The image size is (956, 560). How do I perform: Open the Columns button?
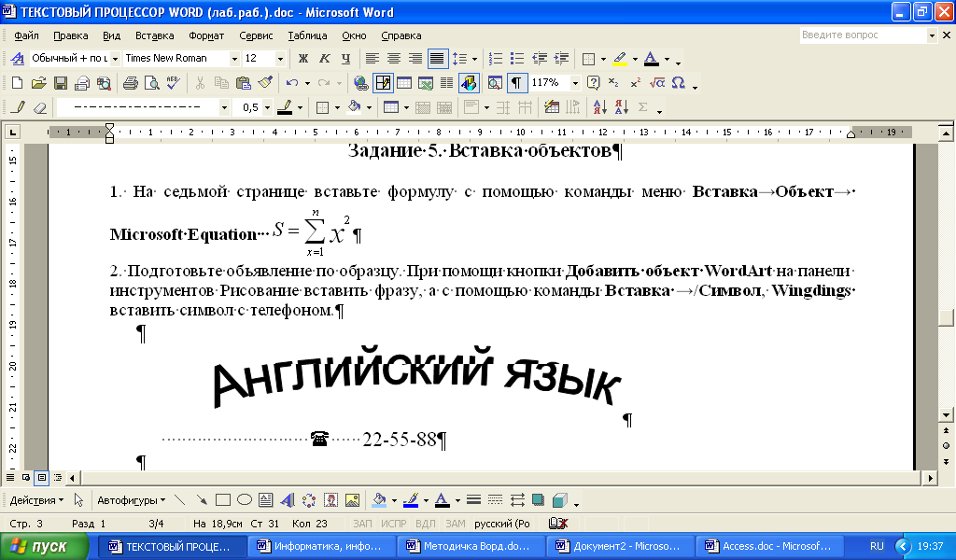click(x=447, y=83)
